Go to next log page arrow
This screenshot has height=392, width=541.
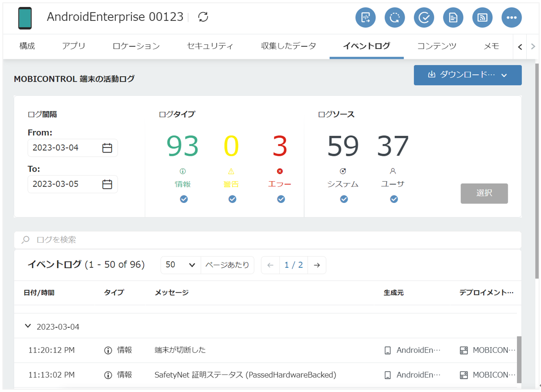click(x=317, y=265)
